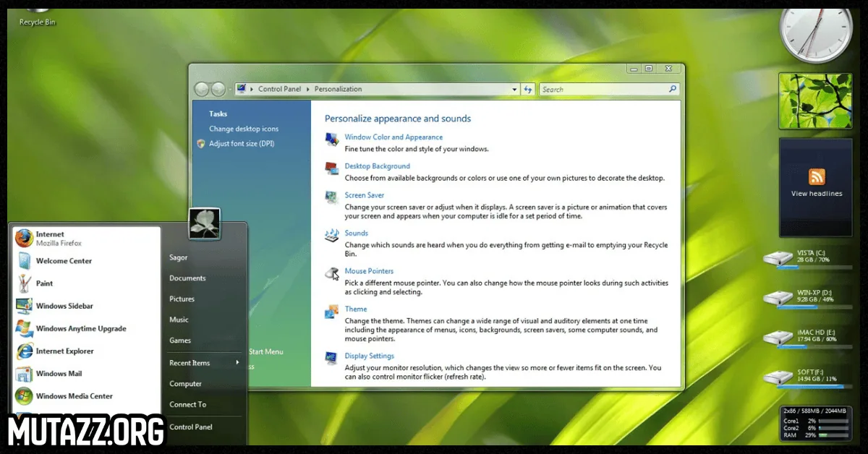868x454 pixels.
Task: Click the Theme settings link
Action: (x=356, y=309)
